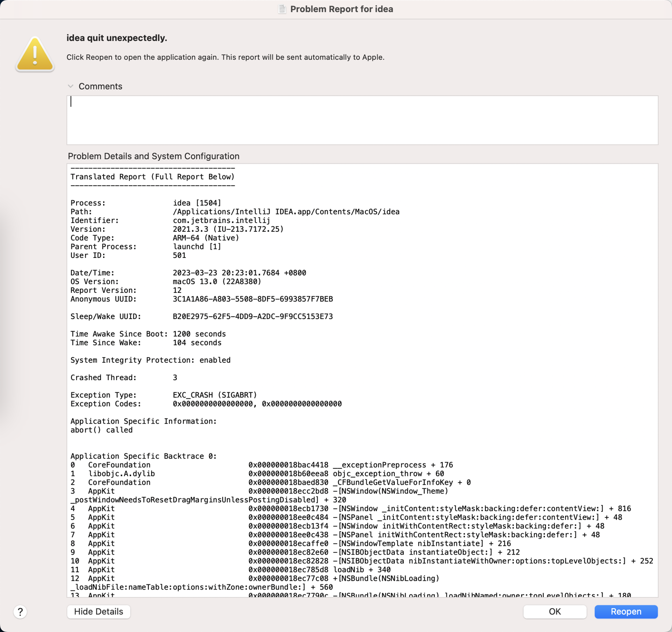Click 'Time Since Wake: 104 seconds' line

tap(146, 343)
